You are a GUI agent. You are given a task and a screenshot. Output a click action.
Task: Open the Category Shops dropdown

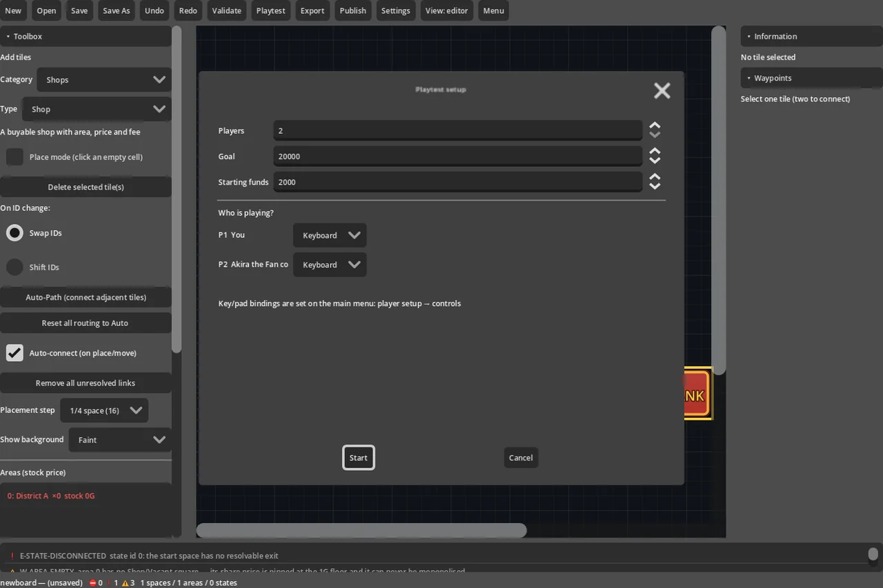104,80
